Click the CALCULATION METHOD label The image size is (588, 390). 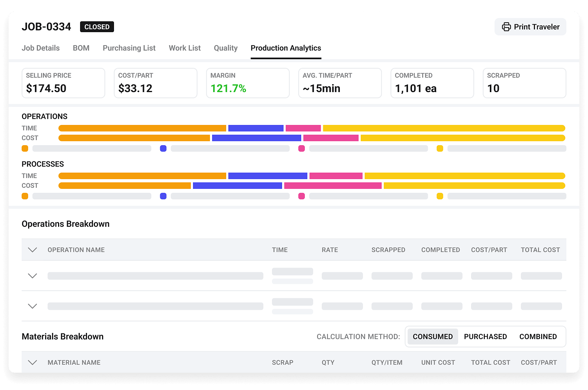(359, 337)
